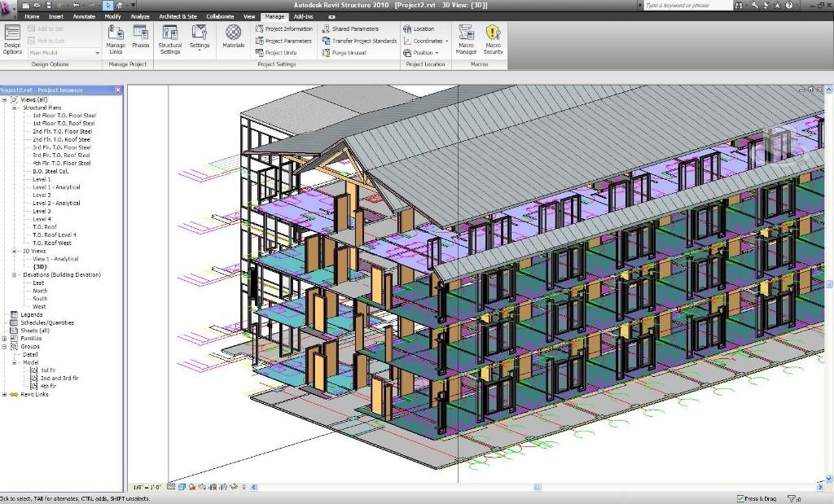The height and width of the screenshot is (504, 834).
Task: Close the Project browser panel
Action: (118, 90)
